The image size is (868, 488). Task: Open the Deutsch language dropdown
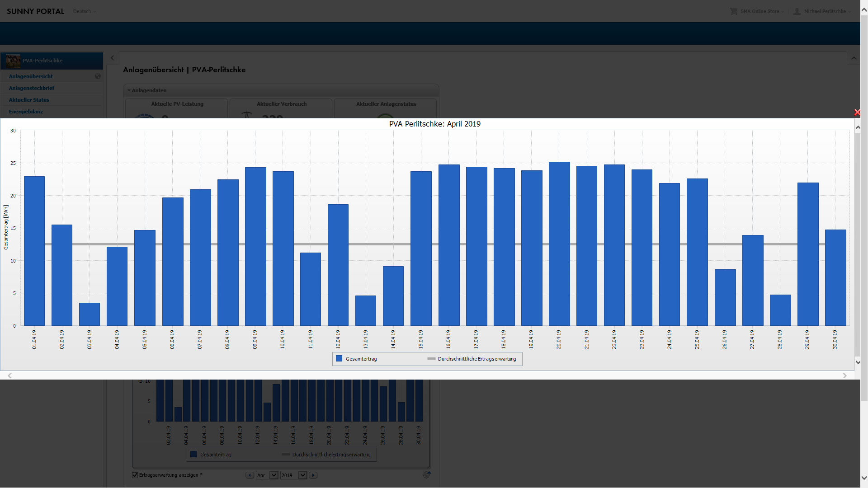[x=85, y=11]
